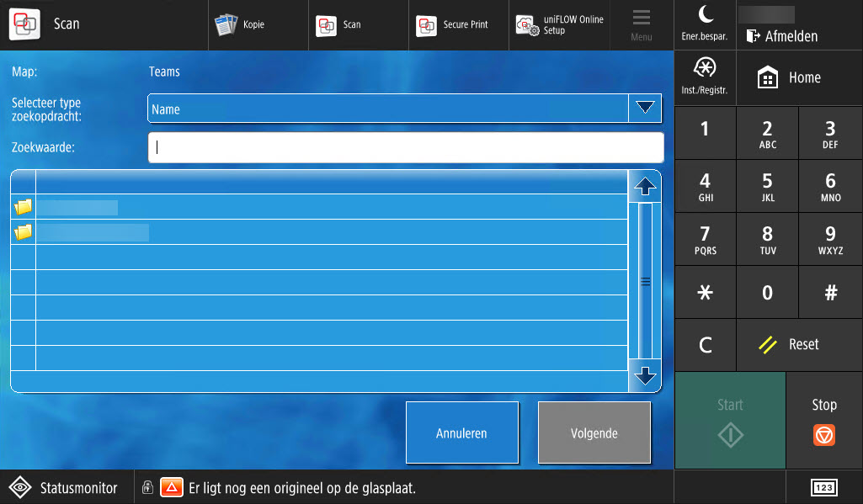Click the Volgende button
Image resolution: width=863 pixels, height=504 pixels.
(x=594, y=433)
